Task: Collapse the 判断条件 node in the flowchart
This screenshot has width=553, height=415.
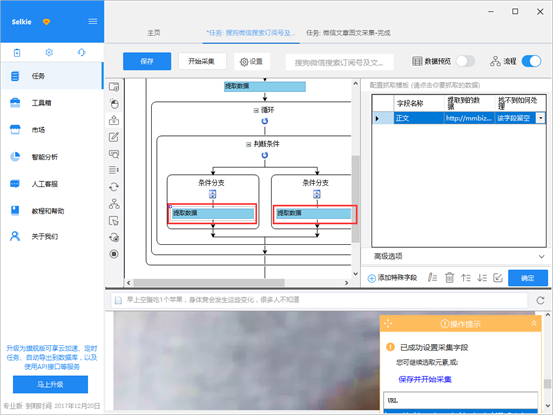Action: click(x=249, y=144)
